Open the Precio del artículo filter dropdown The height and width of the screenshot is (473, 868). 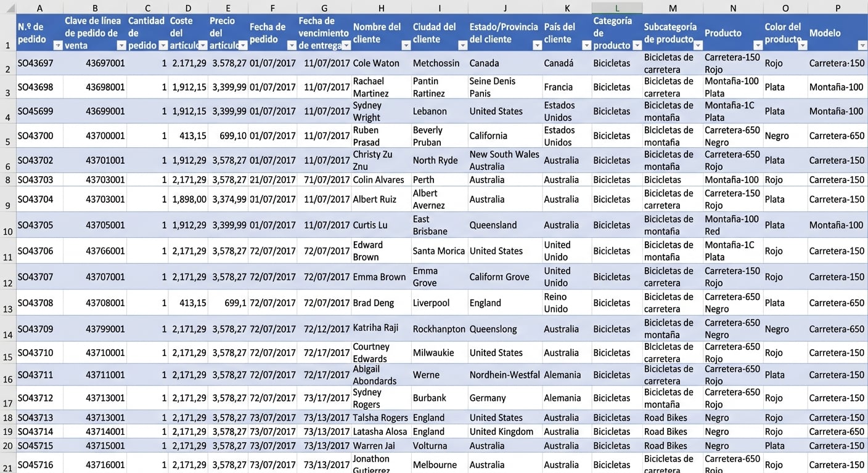point(243,46)
